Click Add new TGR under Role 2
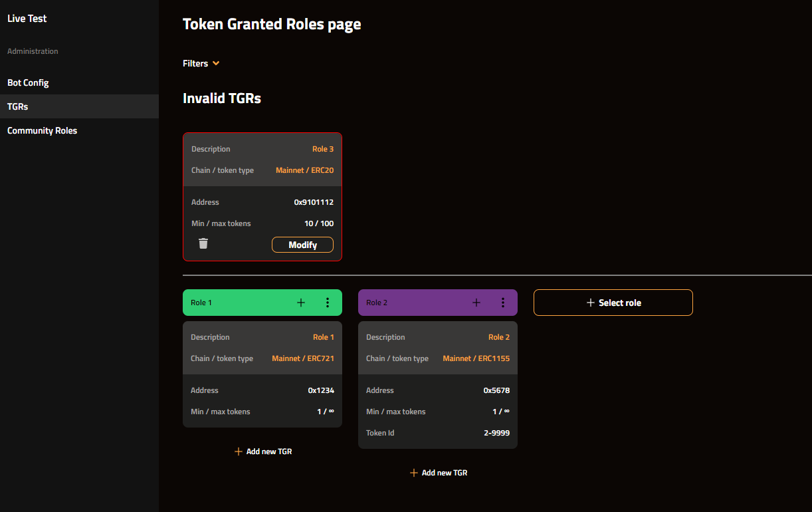This screenshot has height=512, width=812. click(x=444, y=473)
